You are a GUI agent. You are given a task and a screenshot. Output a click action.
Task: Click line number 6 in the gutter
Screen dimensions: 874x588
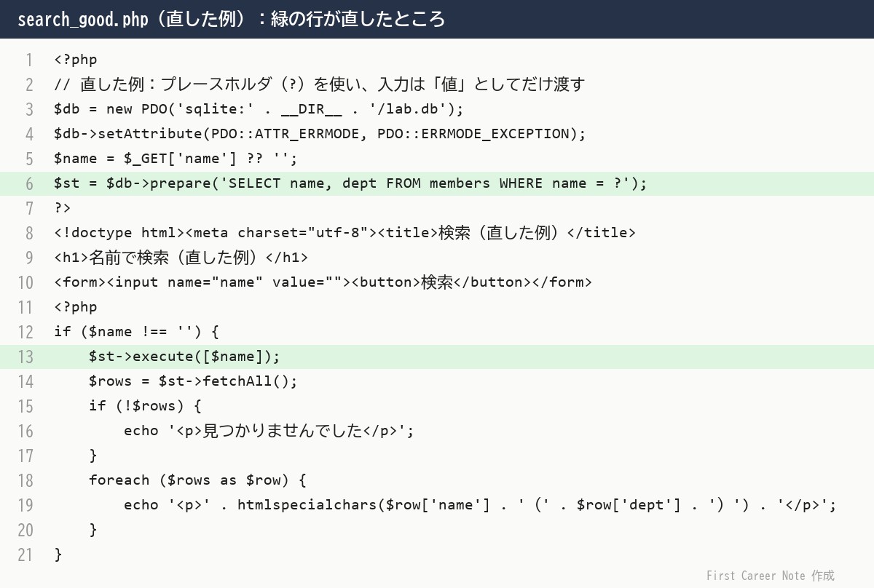pos(29,183)
